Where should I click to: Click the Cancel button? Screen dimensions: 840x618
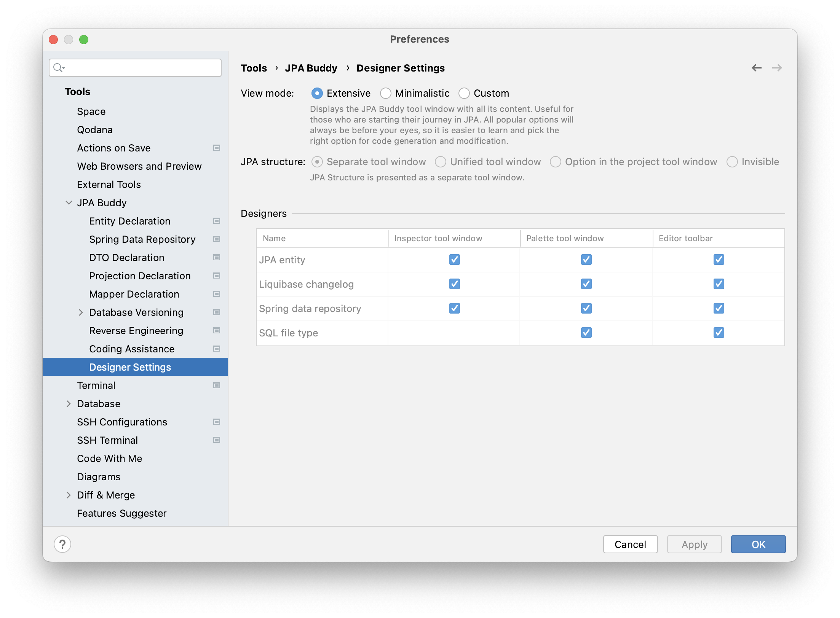[x=630, y=544]
